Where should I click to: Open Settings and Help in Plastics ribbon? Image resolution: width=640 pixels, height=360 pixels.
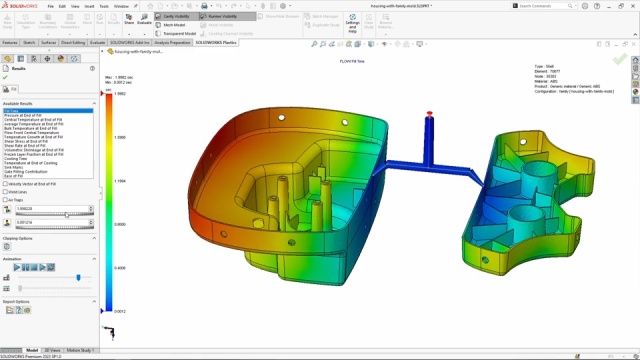352,23
